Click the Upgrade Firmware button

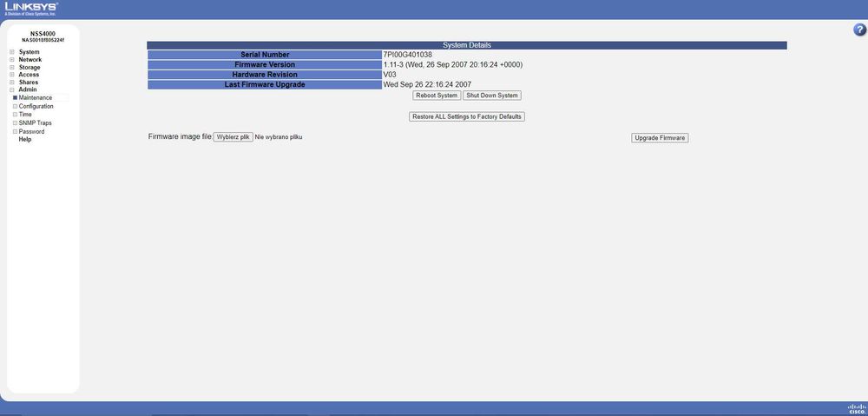click(x=660, y=138)
